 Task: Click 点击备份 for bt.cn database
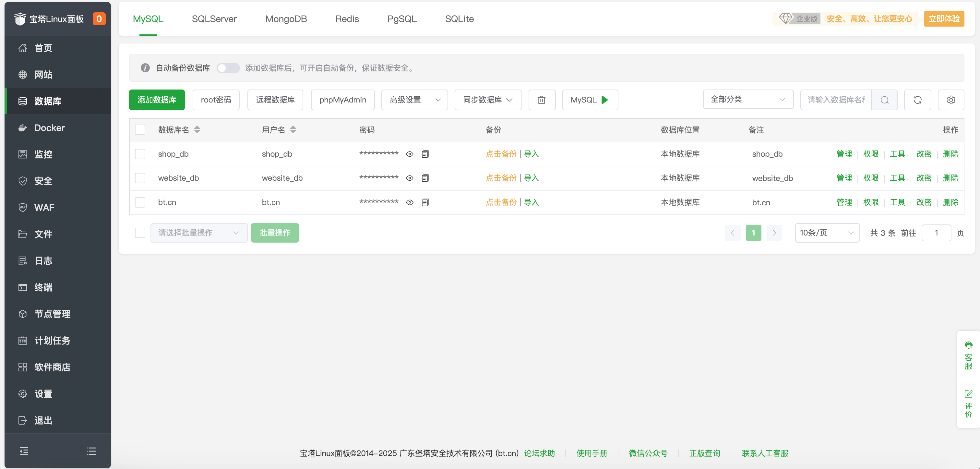click(501, 202)
